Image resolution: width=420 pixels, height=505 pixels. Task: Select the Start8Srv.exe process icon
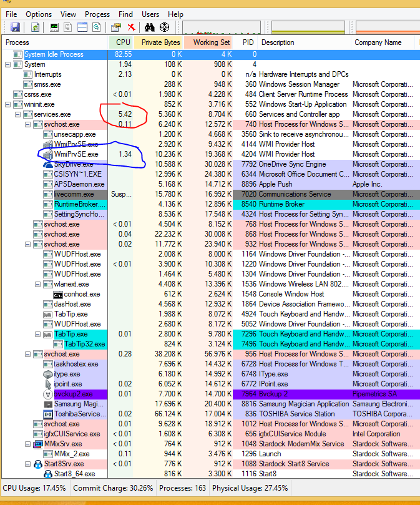pos(38,464)
